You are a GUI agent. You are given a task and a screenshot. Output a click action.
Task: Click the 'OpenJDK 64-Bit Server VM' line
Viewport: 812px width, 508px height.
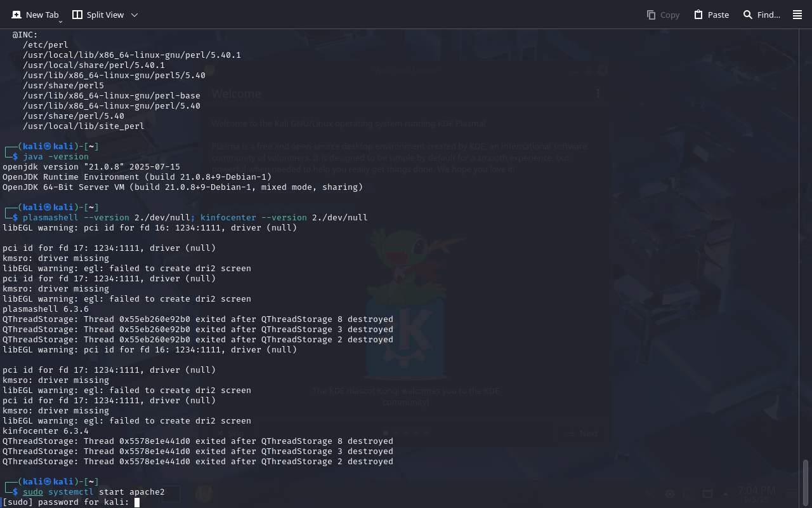pyautogui.click(x=183, y=187)
